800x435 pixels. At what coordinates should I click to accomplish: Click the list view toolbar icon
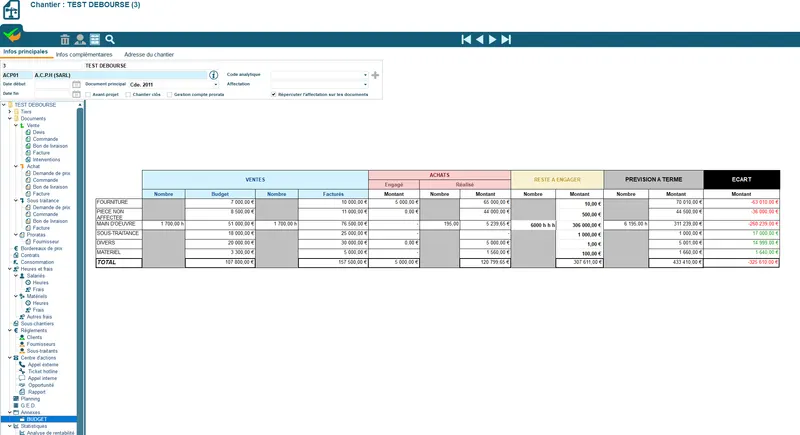95,39
